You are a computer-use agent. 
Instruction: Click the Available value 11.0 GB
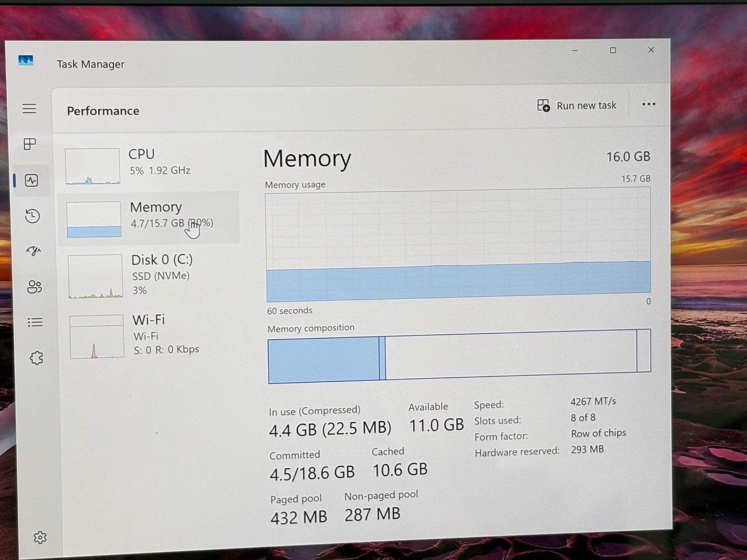click(x=437, y=425)
